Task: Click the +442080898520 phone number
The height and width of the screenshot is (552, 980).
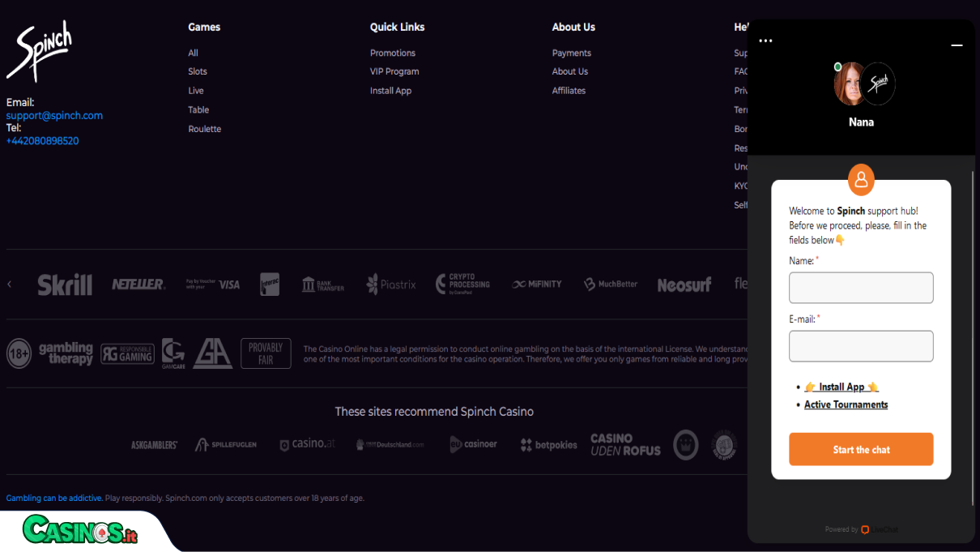Action: pos(42,141)
